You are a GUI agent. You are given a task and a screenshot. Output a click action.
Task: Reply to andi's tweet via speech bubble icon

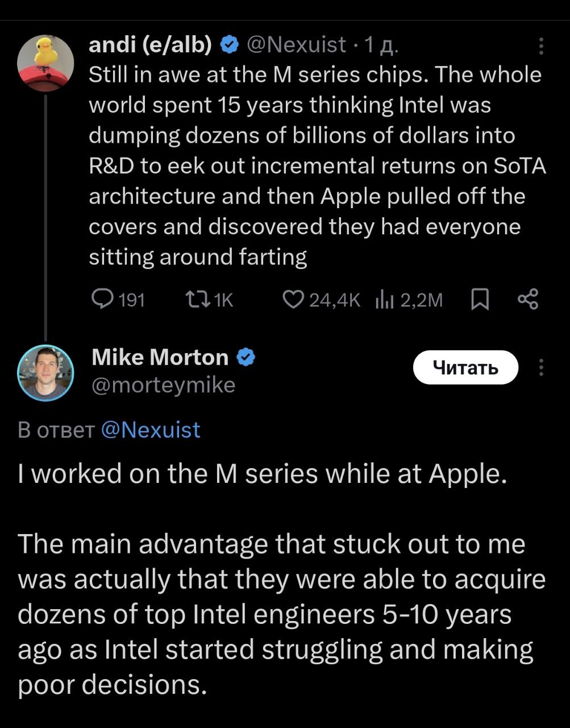[105, 300]
